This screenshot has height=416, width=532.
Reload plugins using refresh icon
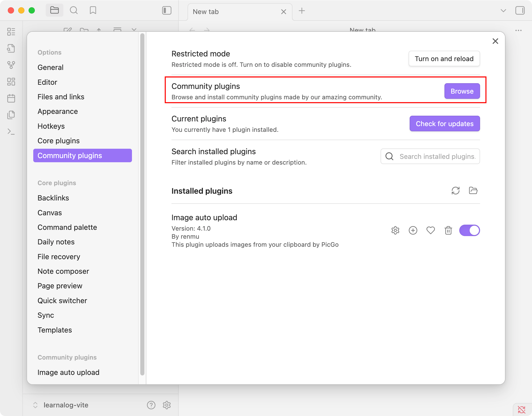pos(455,191)
